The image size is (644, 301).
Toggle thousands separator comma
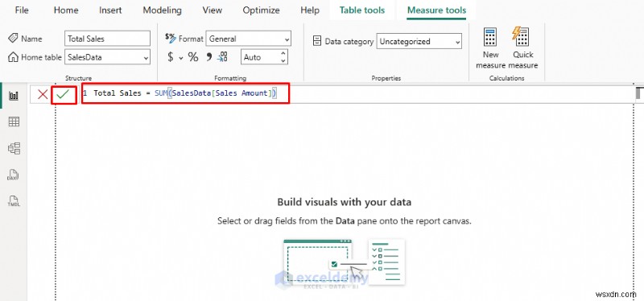[x=209, y=56]
